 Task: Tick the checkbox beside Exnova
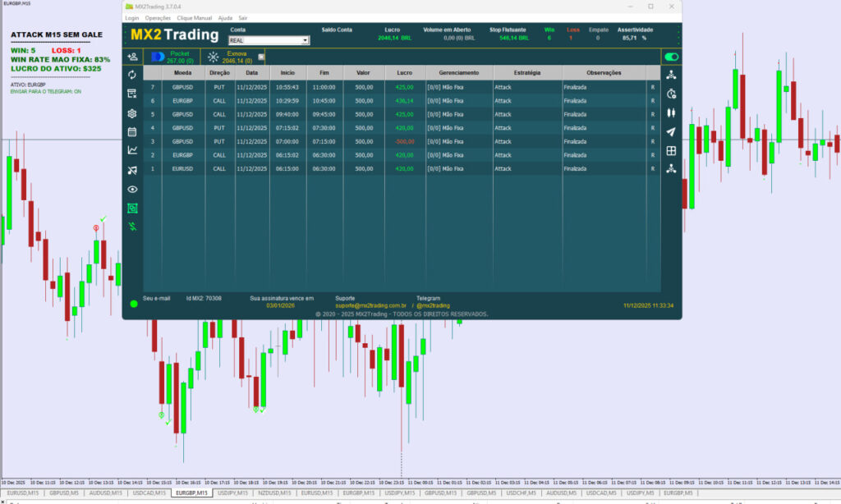261,57
